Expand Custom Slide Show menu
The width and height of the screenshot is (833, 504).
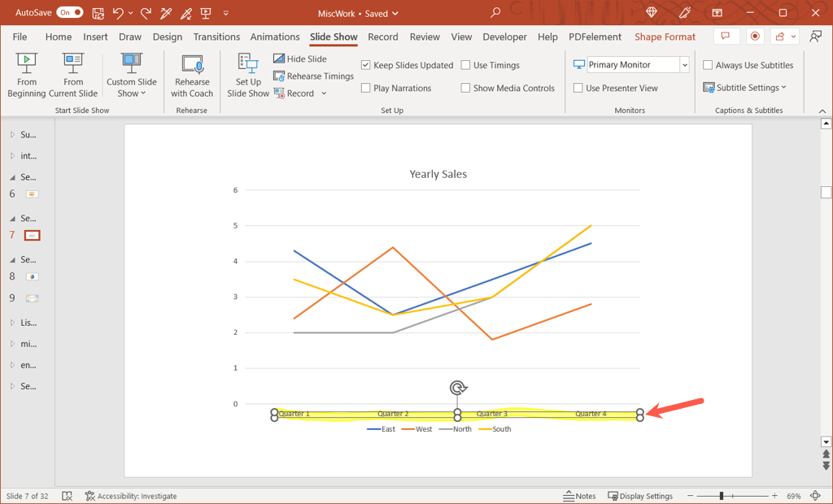click(131, 88)
